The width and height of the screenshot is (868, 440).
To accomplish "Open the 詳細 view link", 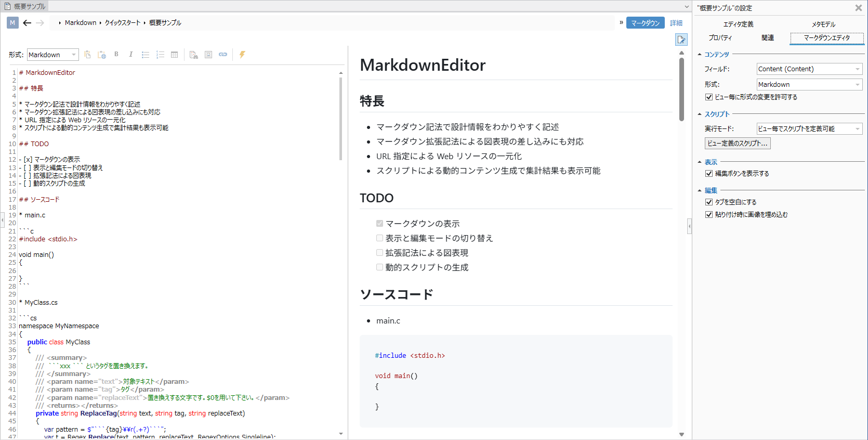I will point(676,23).
